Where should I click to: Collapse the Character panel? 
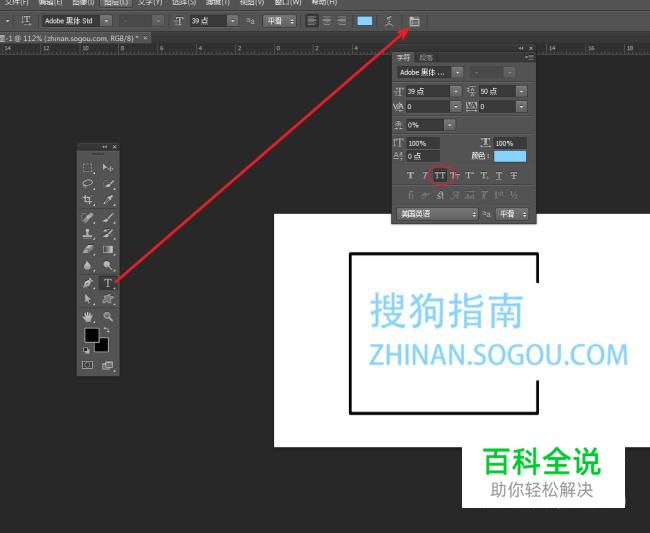[521, 48]
